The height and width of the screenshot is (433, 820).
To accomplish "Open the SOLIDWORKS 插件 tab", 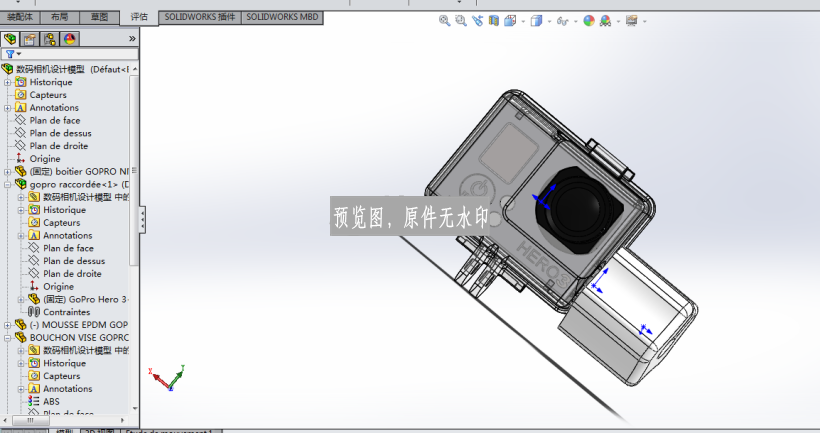I will pos(200,17).
